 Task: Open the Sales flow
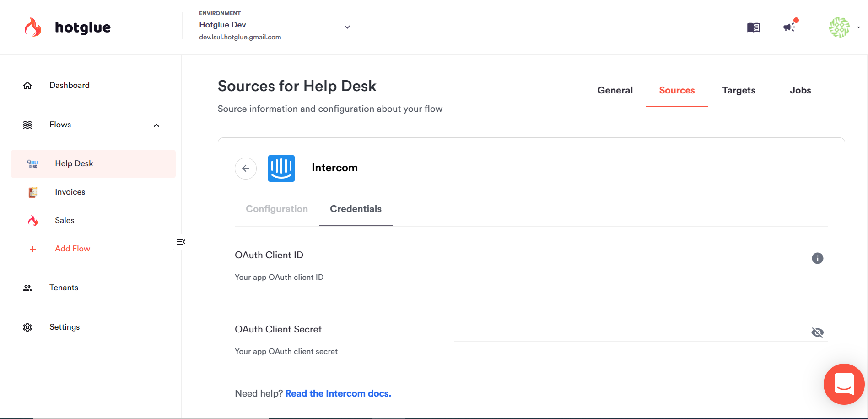65,220
